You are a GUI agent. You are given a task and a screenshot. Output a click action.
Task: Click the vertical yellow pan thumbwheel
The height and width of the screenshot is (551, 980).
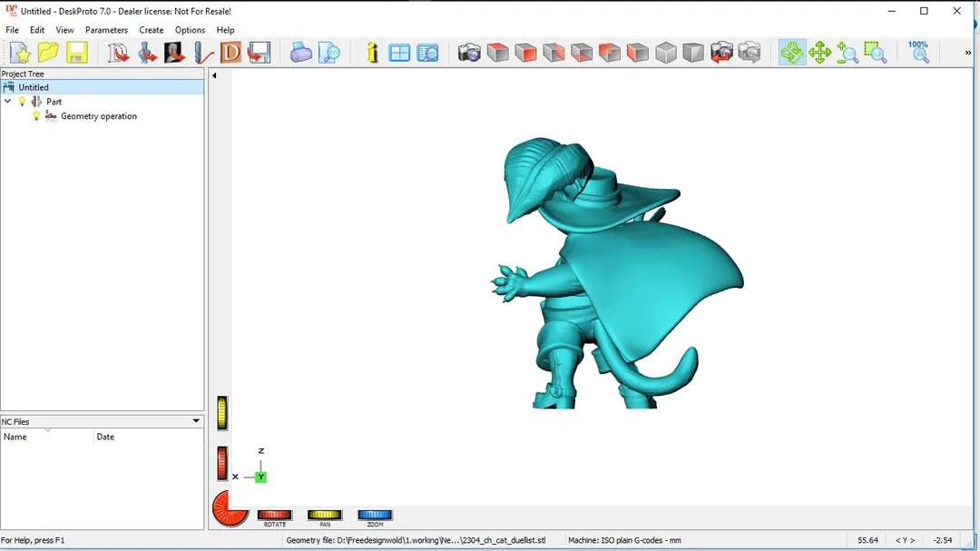pos(222,413)
